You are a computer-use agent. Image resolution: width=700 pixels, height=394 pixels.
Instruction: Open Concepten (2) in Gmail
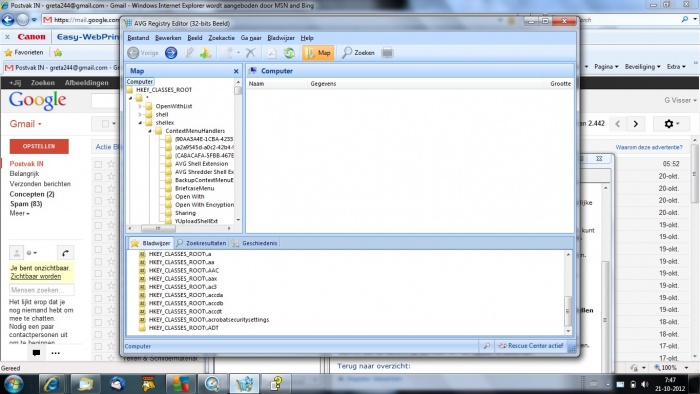click(32, 194)
